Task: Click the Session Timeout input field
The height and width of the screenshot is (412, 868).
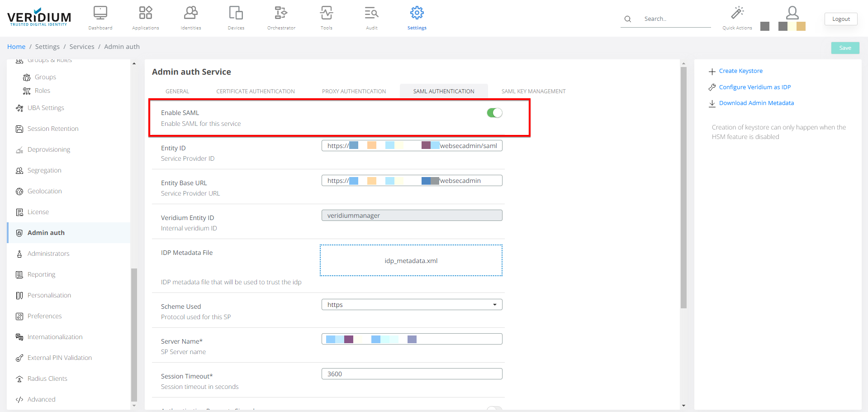Action: [411, 374]
